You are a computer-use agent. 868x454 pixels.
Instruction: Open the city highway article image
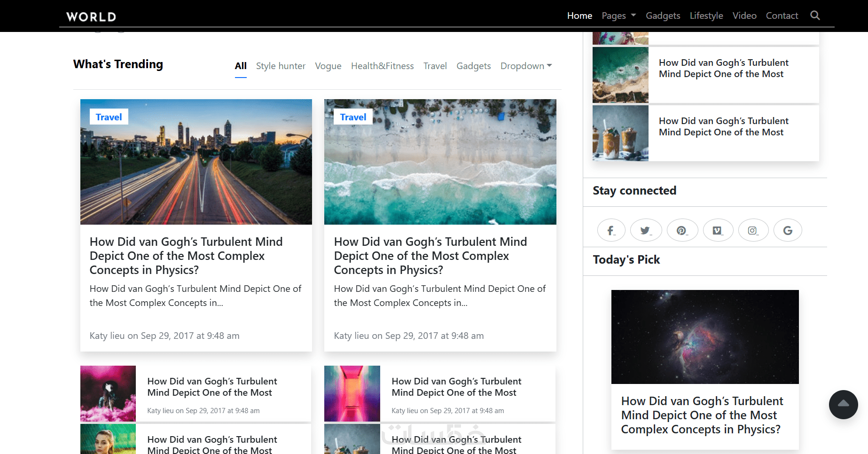[x=196, y=162]
